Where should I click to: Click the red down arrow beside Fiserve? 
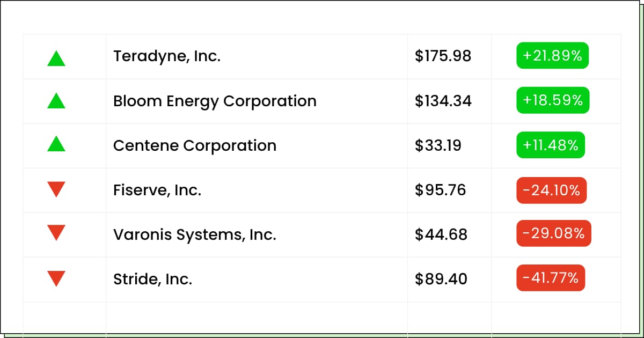[x=56, y=189]
